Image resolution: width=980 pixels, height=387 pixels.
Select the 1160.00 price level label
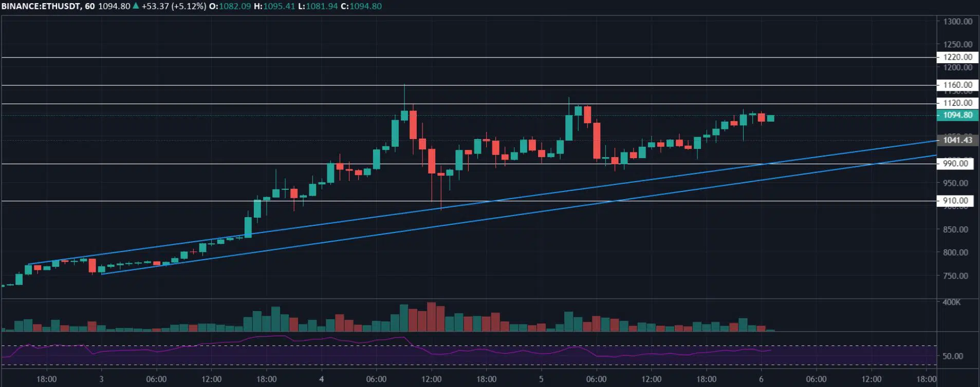coord(957,85)
